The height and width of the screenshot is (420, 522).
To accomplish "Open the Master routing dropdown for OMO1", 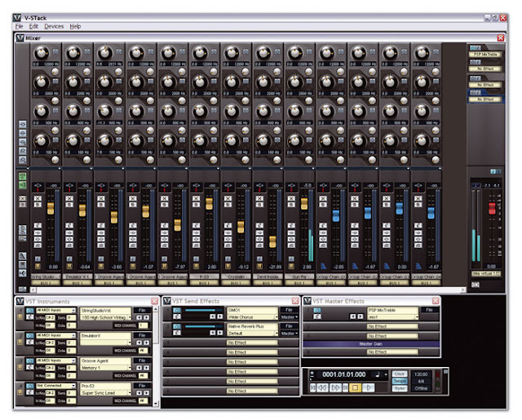I will [290, 317].
